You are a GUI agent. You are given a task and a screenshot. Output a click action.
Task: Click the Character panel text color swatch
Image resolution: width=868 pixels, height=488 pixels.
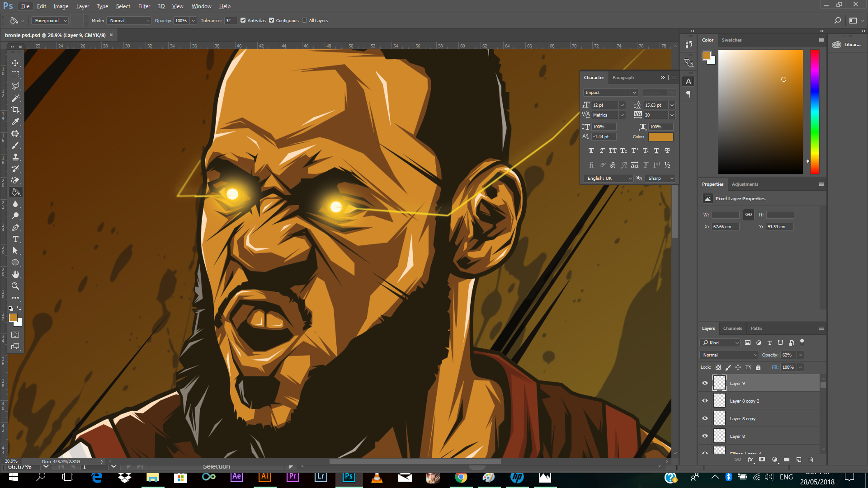click(661, 136)
